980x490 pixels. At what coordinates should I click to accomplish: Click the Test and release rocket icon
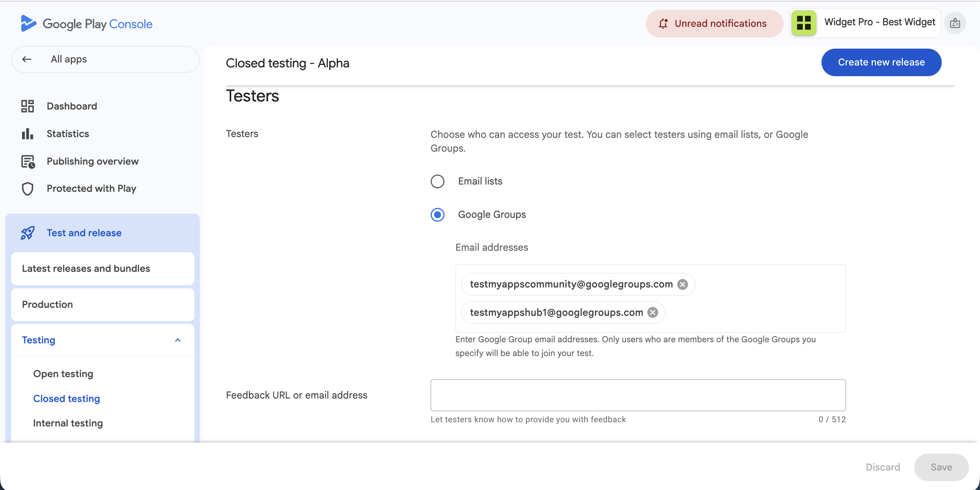[28, 233]
